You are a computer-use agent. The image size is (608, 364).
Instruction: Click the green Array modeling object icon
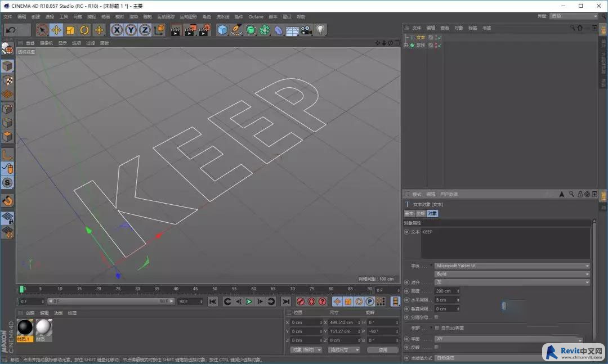tap(265, 30)
